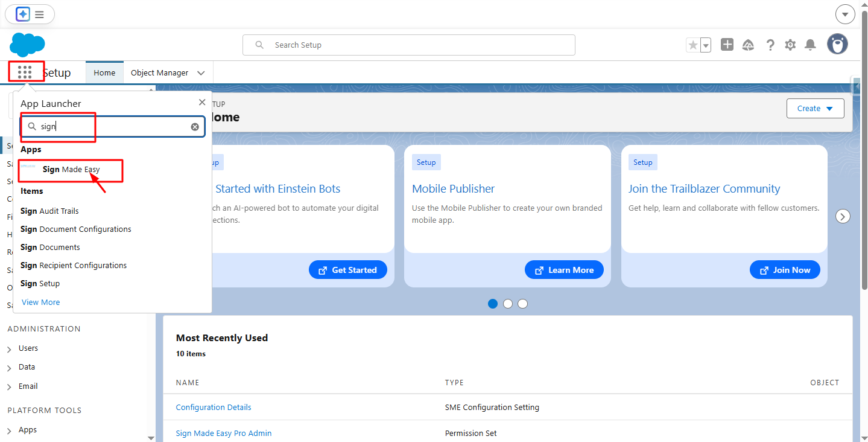
Task: Select the third carousel indicator dot
Action: point(523,304)
